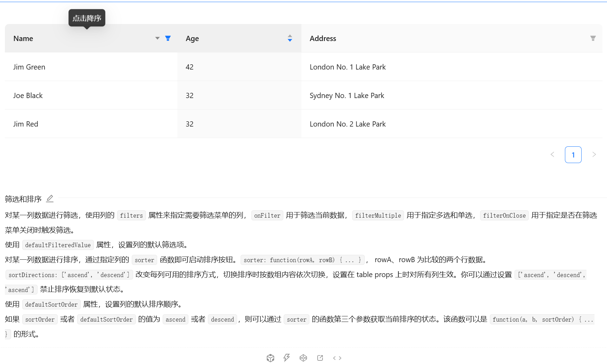Click age 32 in Joe Black row
607x364 pixels.
coord(239,95)
